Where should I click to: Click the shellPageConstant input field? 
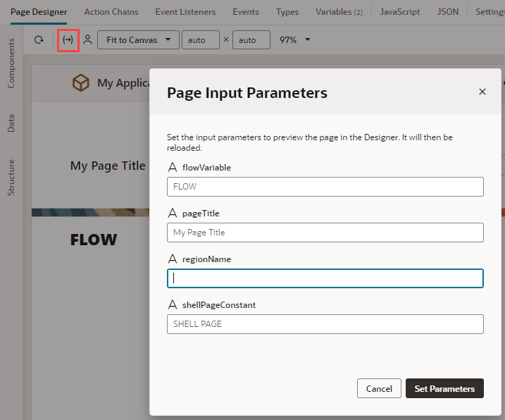coord(325,324)
